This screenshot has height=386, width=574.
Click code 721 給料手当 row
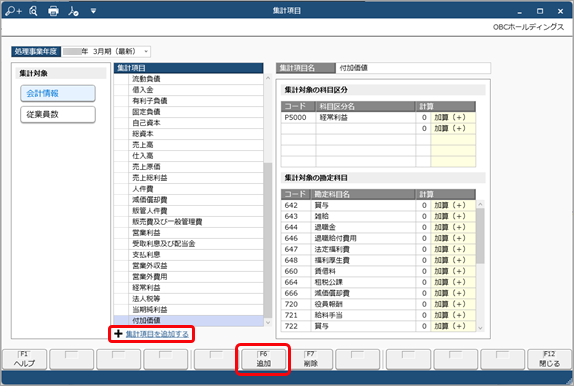pos(379,315)
